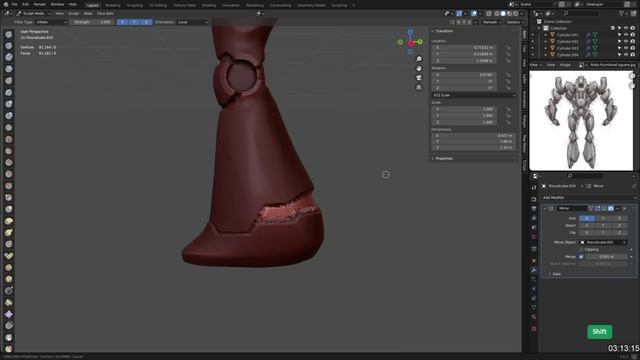Image resolution: width=640 pixels, height=360 pixels.
Task: Open the Sculpt Mode dropdown
Action: point(33,13)
